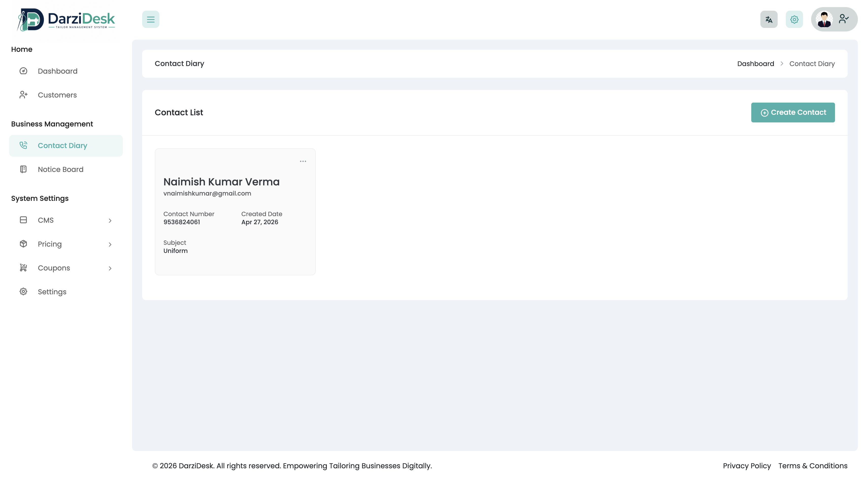Click the Dashboard breadcrumb link
868x482 pixels.
coord(756,64)
